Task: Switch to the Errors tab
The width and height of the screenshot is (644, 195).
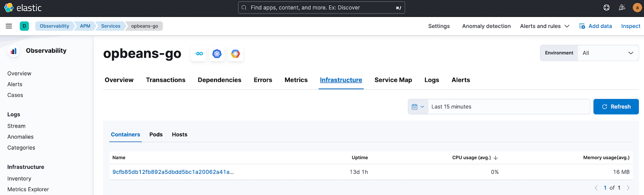Action: [263, 80]
